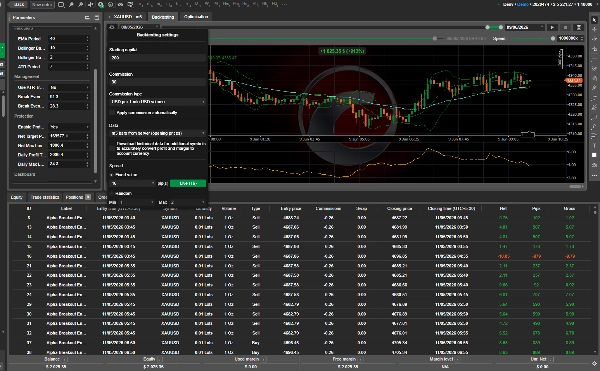Click the Net column header in the history table
The height and width of the screenshot is (371, 600).
(503, 209)
